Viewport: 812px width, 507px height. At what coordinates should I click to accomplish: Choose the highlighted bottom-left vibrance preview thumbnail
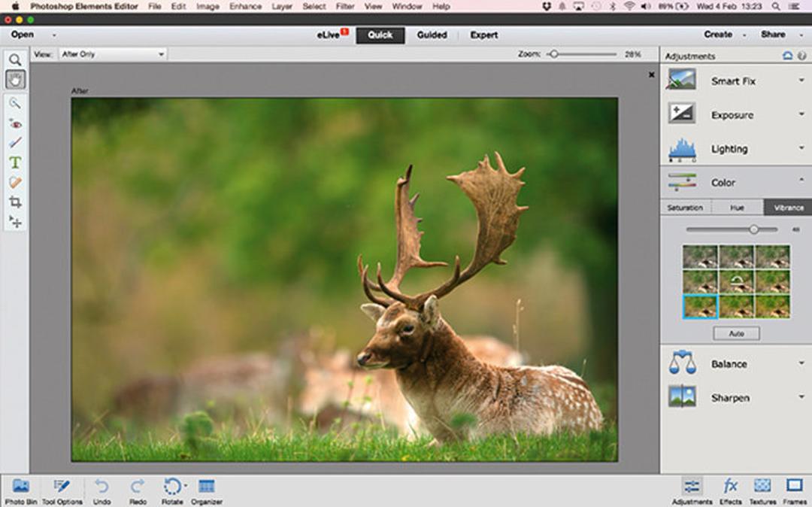click(700, 306)
